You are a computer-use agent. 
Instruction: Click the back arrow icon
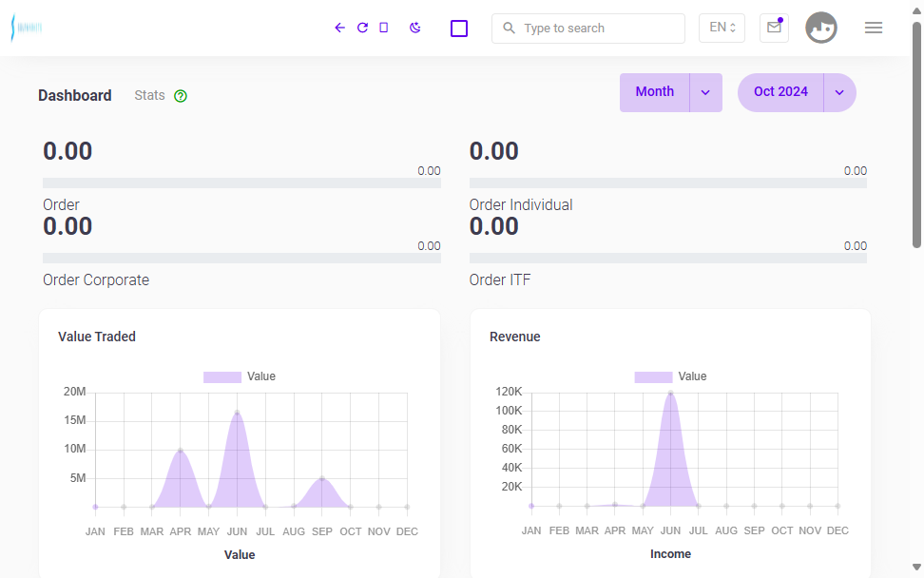(x=339, y=28)
